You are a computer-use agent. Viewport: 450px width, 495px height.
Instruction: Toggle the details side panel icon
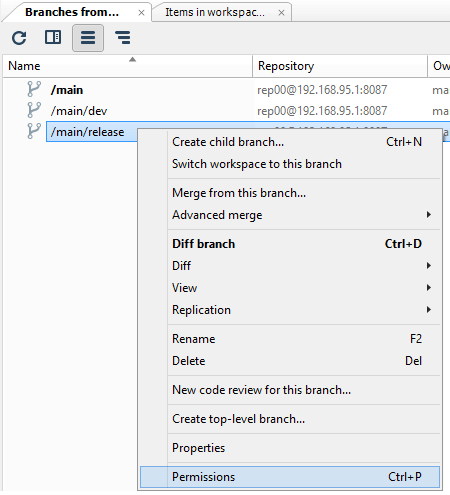[53, 37]
